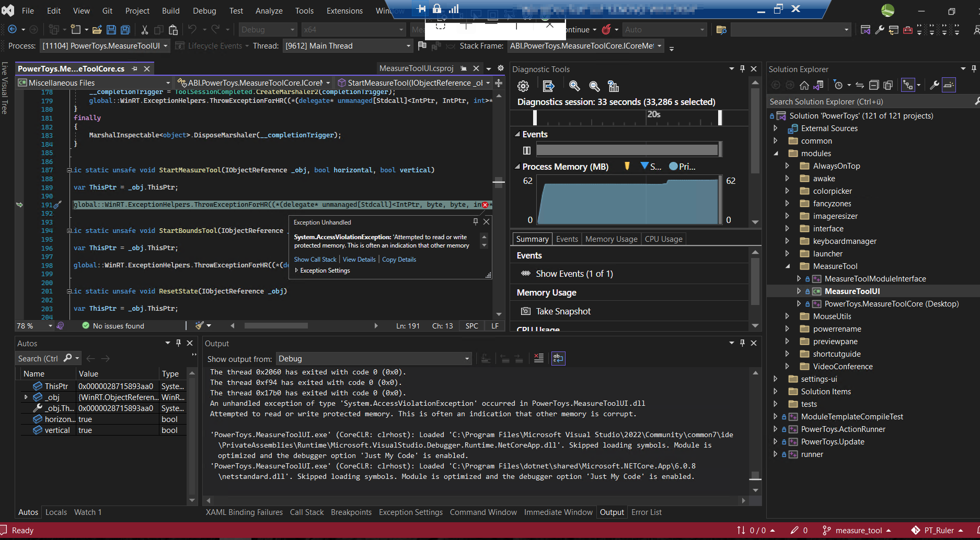Click Zoom Out magnifier in Diagnostic Tools
The width and height of the screenshot is (980, 540).
pyautogui.click(x=594, y=86)
